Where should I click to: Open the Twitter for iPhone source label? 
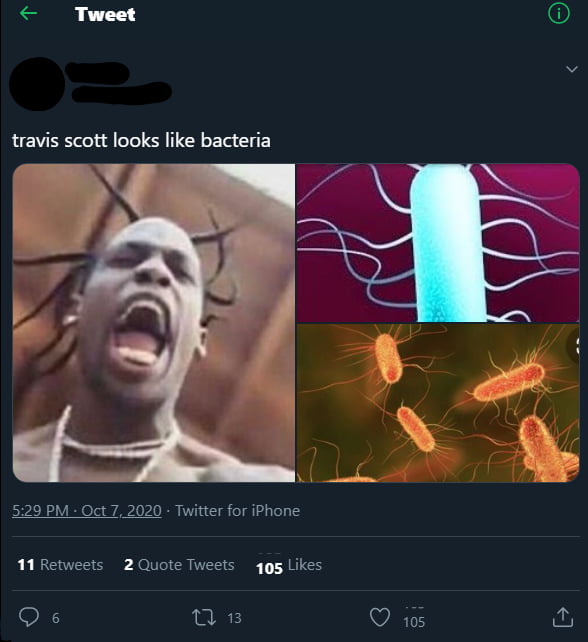point(237,511)
